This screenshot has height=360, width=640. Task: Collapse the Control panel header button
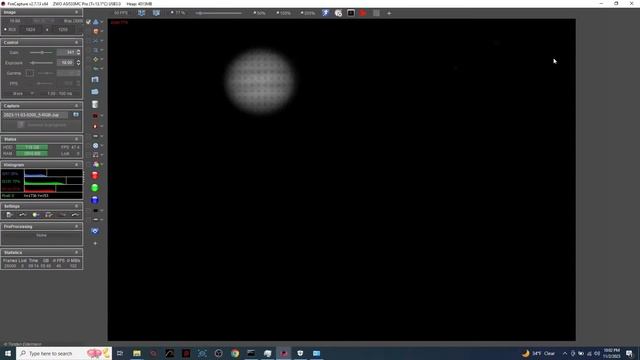point(76,42)
